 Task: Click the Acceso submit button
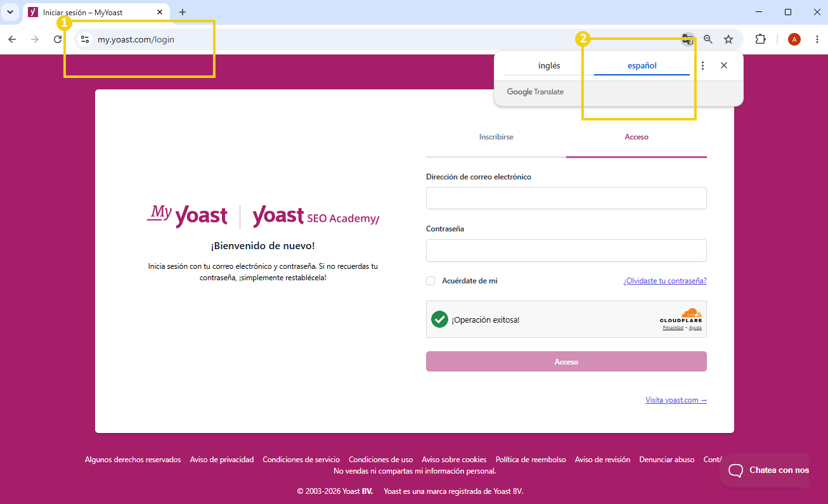[566, 361]
